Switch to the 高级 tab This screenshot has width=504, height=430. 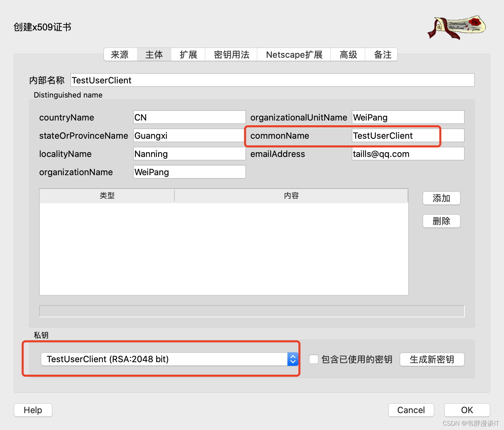click(348, 55)
